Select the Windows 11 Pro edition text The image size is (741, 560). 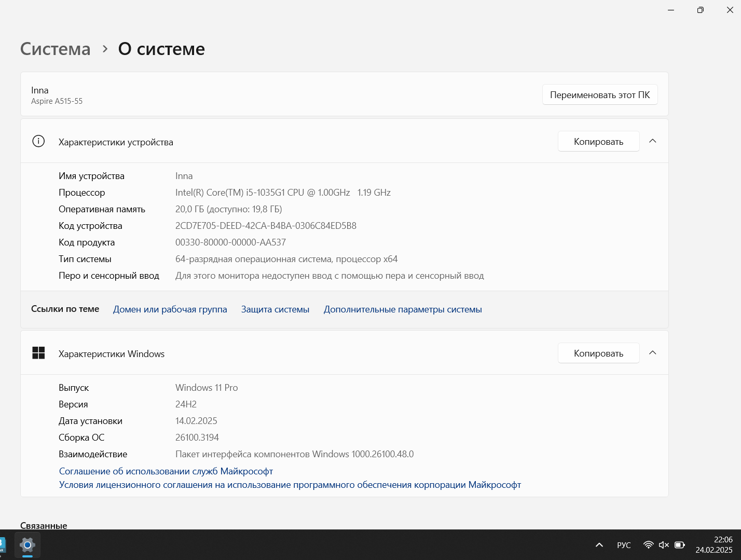pyautogui.click(x=207, y=388)
